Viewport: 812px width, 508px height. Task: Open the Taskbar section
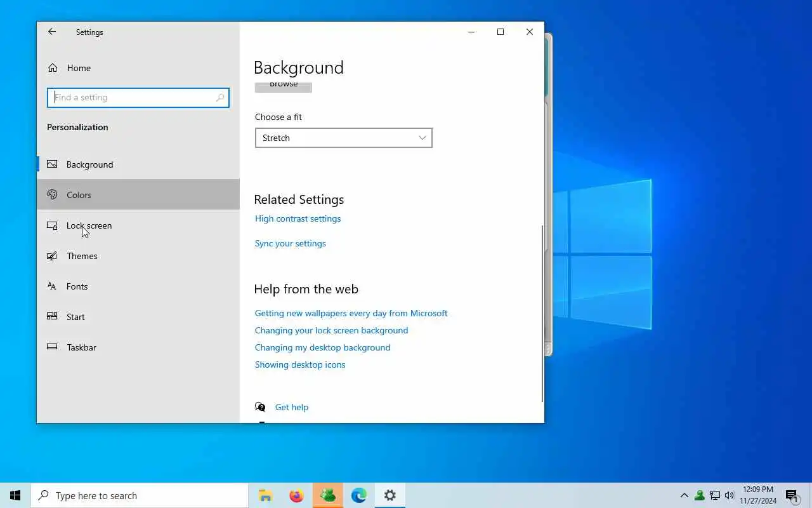pyautogui.click(x=138, y=347)
